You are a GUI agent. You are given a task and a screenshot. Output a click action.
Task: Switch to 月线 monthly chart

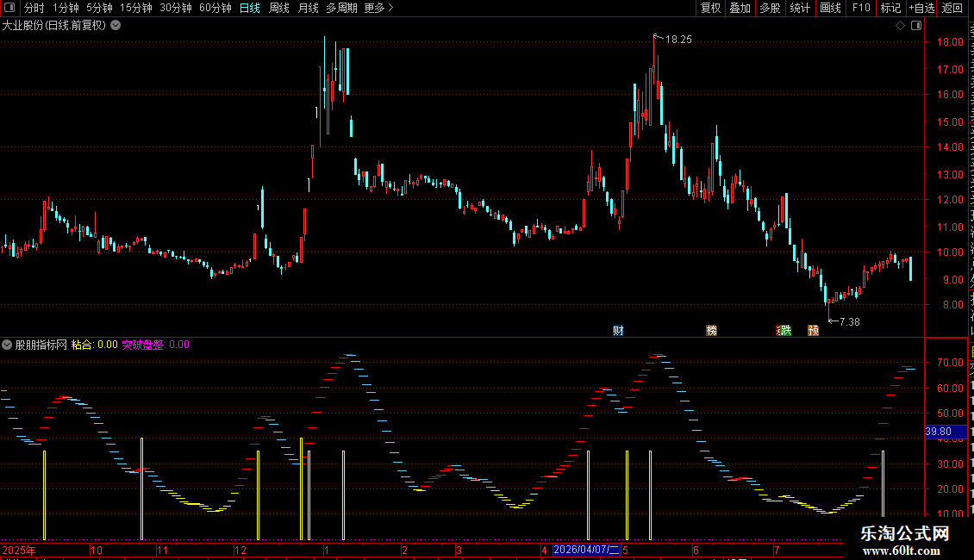[x=308, y=8]
